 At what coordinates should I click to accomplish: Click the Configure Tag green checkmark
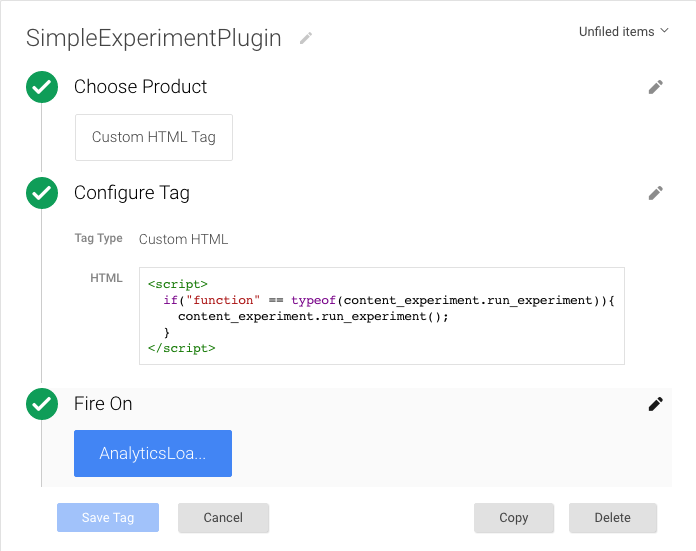tap(42, 193)
